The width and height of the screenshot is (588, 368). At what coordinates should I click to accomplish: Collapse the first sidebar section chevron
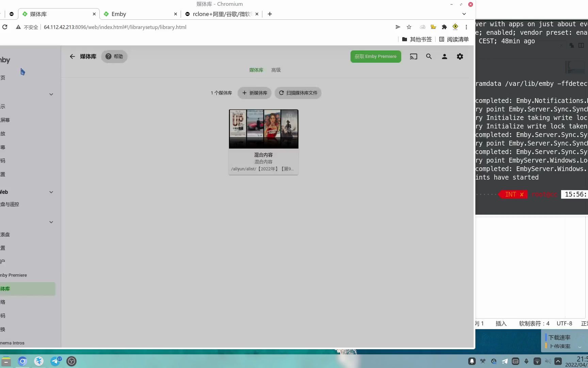click(x=51, y=94)
